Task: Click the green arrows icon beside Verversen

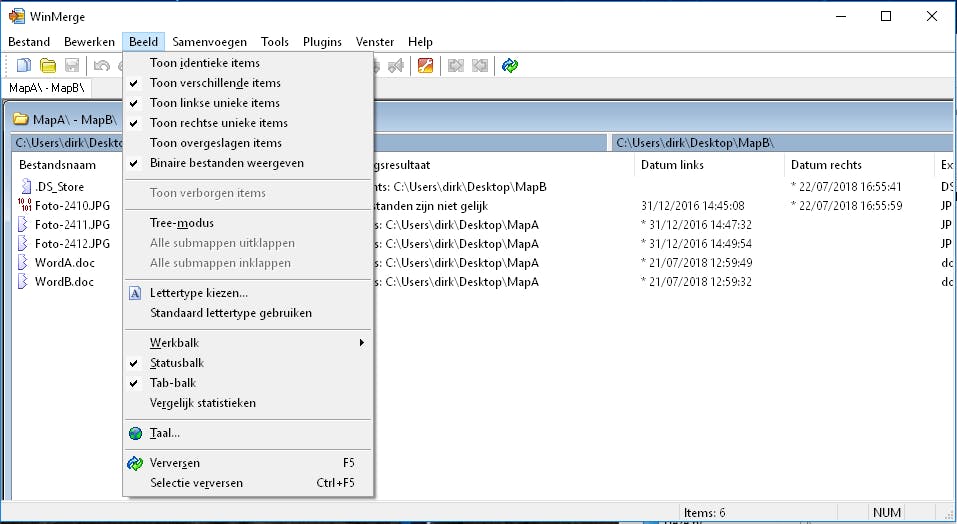Action: (x=135, y=463)
